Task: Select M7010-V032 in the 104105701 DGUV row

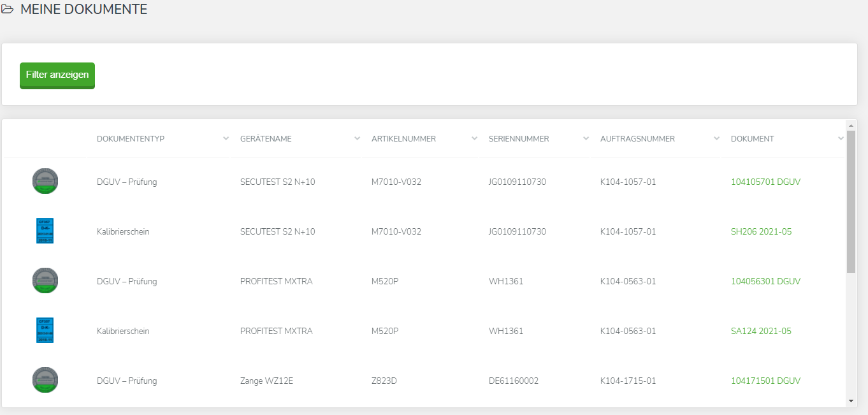Action: click(x=396, y=182)
